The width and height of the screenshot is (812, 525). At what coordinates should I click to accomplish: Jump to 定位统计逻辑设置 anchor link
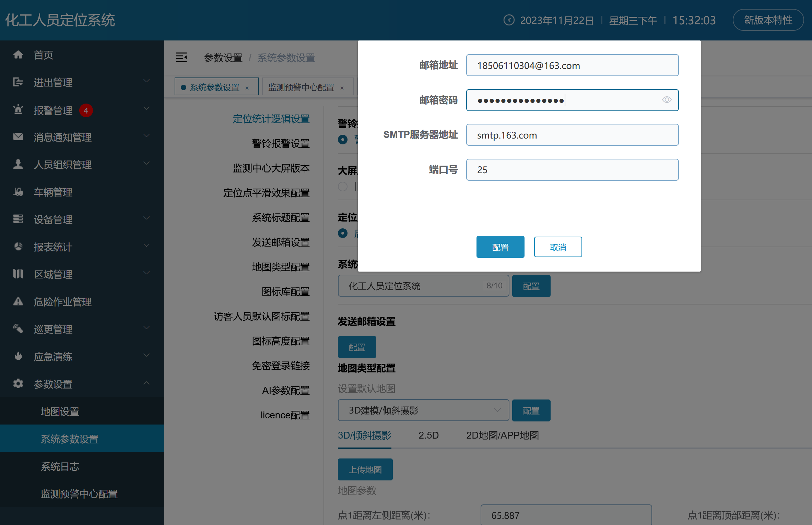point(271,119)
